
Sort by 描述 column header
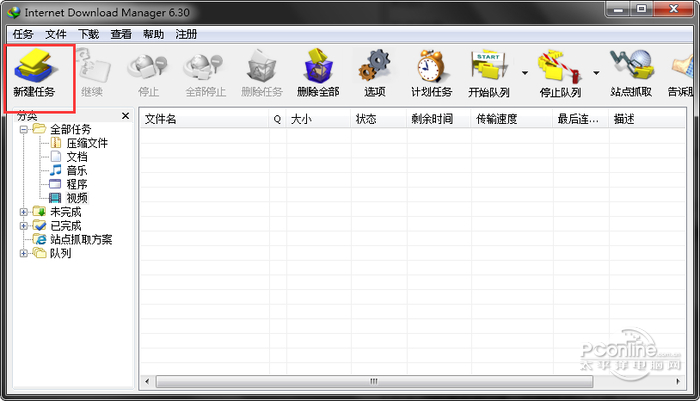click(647, 119)
